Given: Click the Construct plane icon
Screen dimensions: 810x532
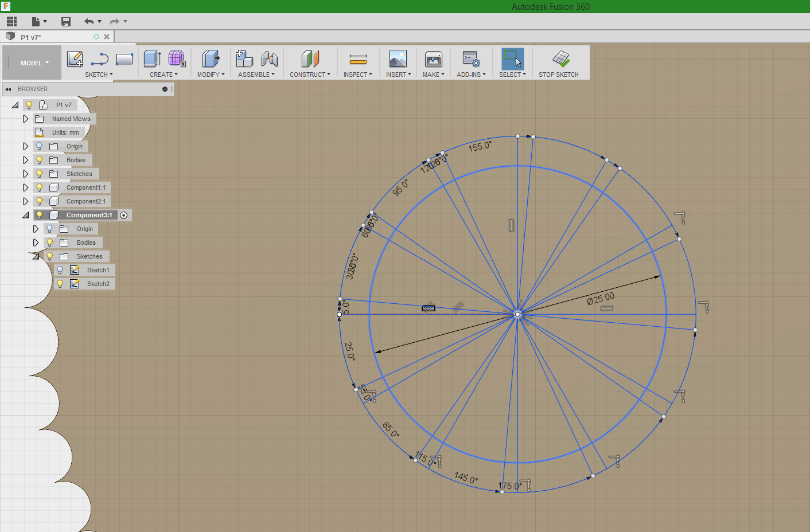Looking at the screenshot, I should 310,58.
